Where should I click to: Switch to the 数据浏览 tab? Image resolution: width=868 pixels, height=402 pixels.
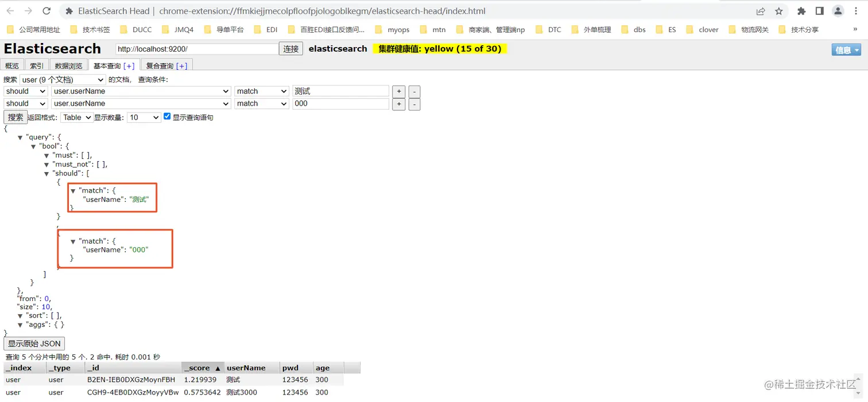tap(68, 66)
